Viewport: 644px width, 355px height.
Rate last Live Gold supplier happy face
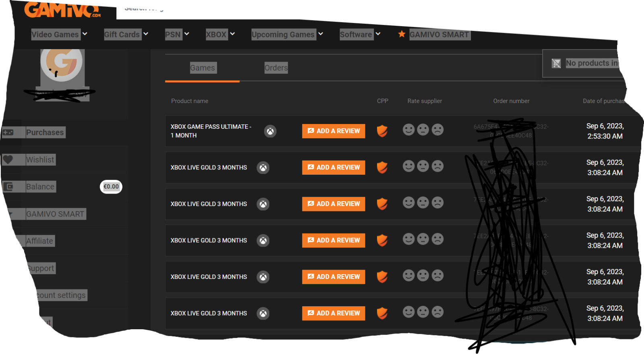409,312
